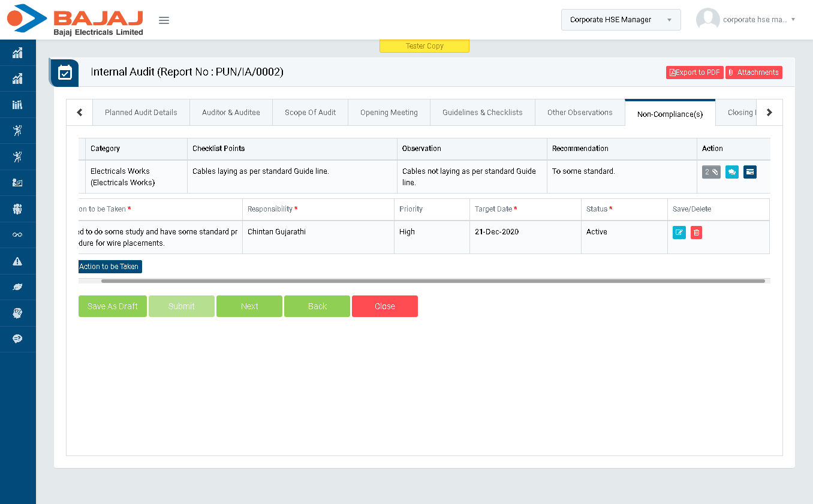Click the glasses icon in sidebar
The height and width of the screenshot is (504, 813).
pyautogui.click(x=17, y=235)
